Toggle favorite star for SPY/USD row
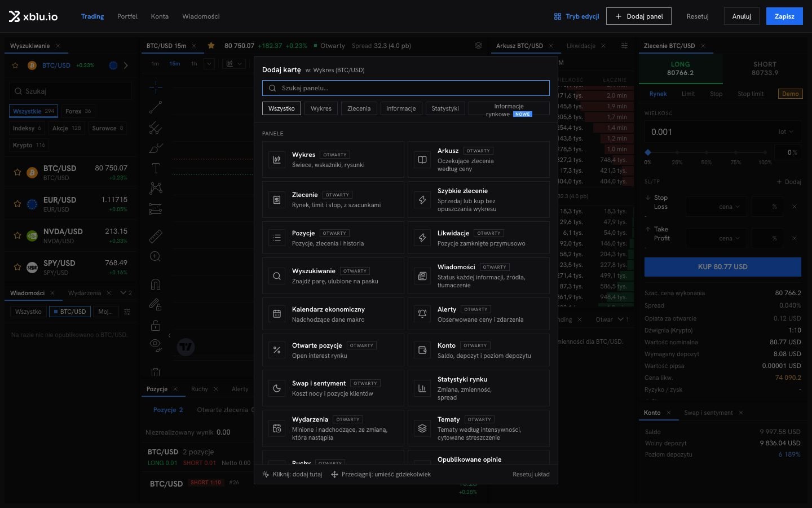812x508 pixels. coord(17,267)
